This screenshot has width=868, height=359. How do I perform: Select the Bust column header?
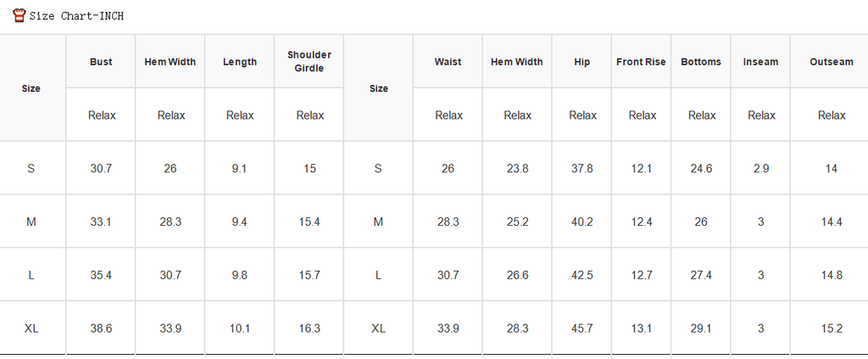click(101, 62)
